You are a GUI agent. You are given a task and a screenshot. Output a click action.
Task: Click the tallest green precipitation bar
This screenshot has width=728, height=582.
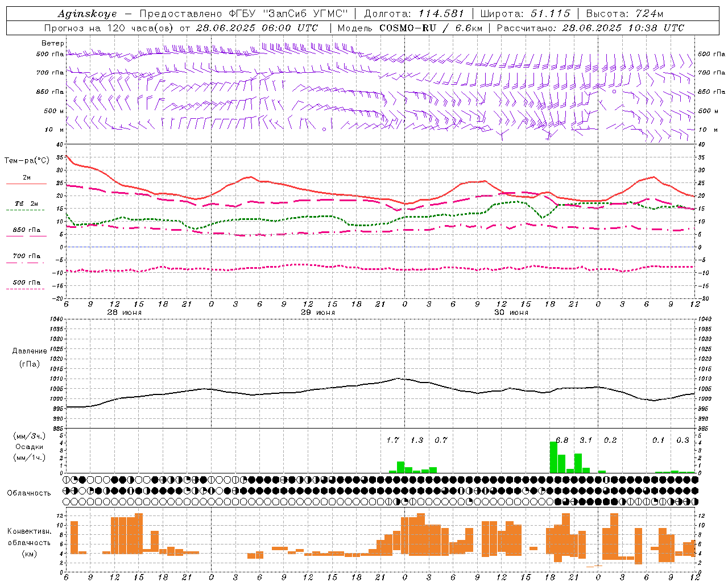[x=553, y=457]
